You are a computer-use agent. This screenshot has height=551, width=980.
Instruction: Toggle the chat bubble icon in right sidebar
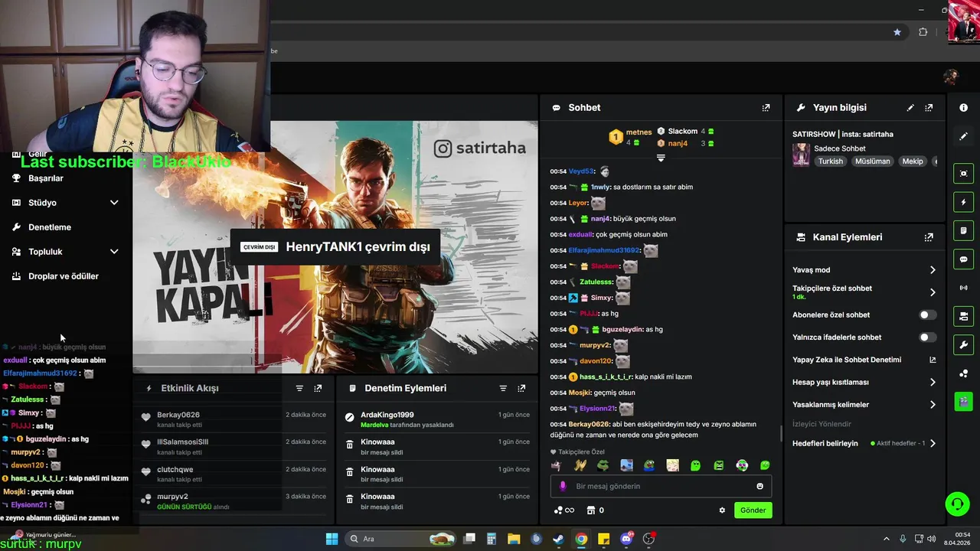click(x=963, y=259)
